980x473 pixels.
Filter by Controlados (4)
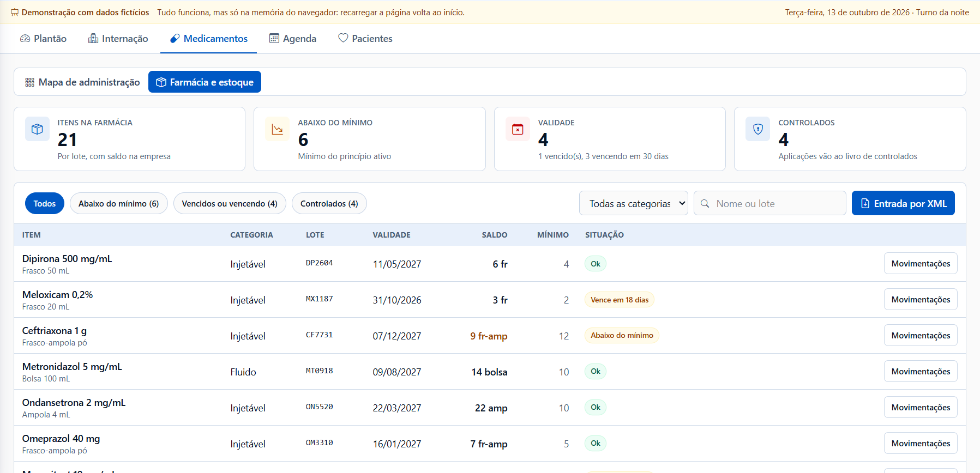(x=329, y=203)
